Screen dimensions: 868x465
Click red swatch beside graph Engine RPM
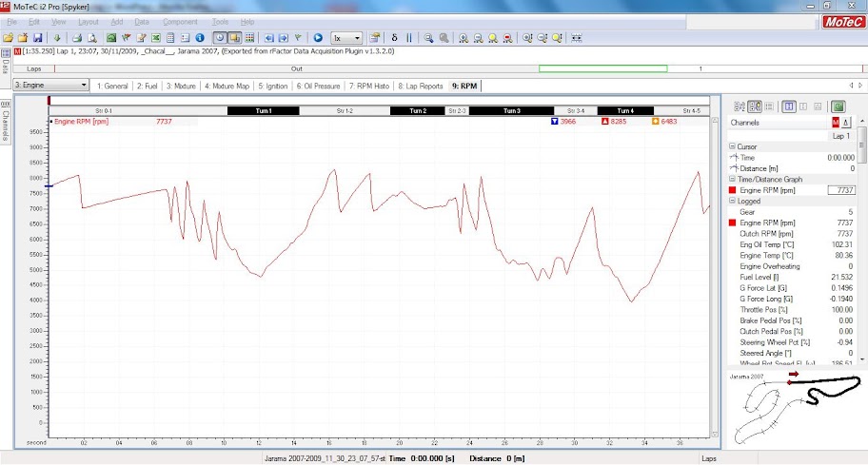[x=733, y=190]
